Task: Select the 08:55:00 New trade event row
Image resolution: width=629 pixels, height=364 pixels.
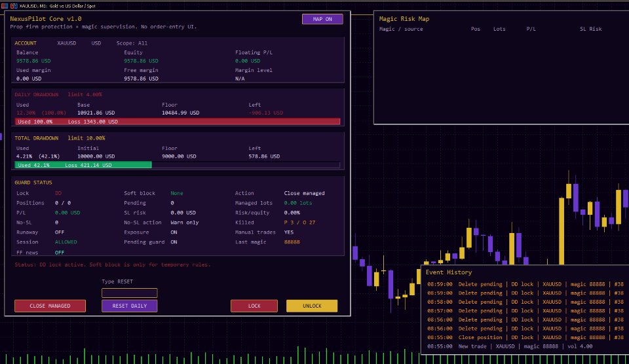Action: pos(510,346)
